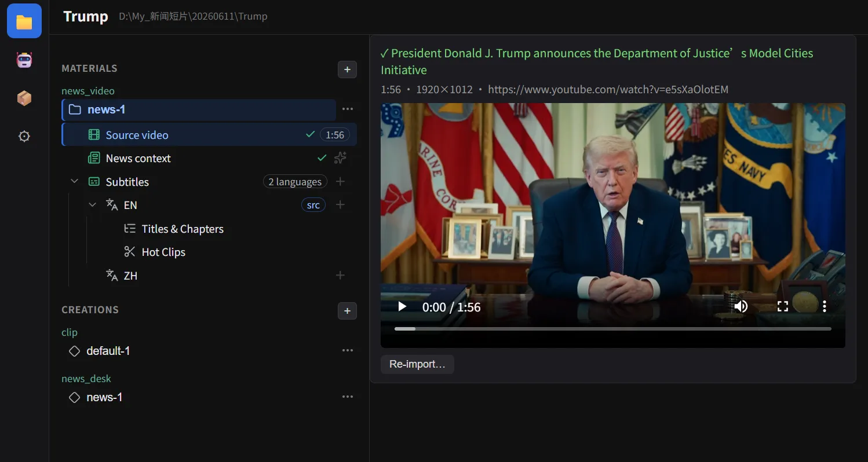Screen dimensions: 868x462
Task: Click the video title text
Action: click(597, 61)
